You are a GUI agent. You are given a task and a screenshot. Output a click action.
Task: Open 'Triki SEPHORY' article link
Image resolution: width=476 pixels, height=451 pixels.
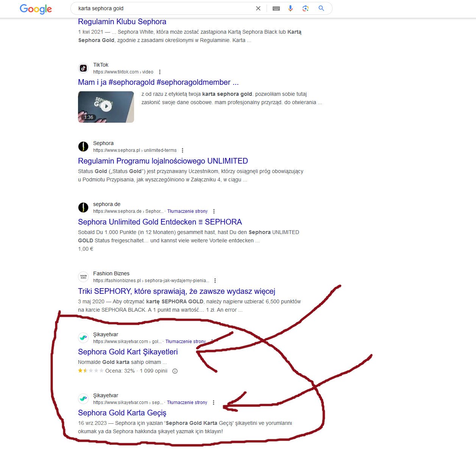(x=176, y=291)
